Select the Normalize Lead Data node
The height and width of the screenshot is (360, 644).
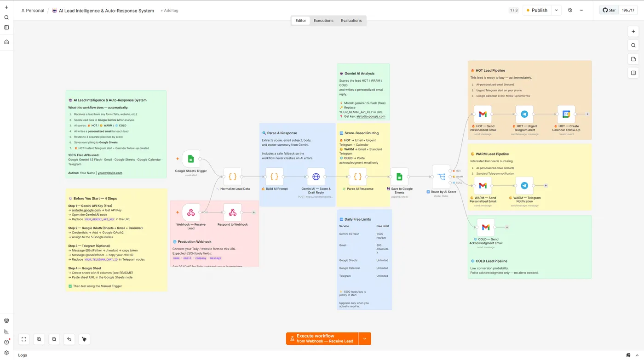233,177
